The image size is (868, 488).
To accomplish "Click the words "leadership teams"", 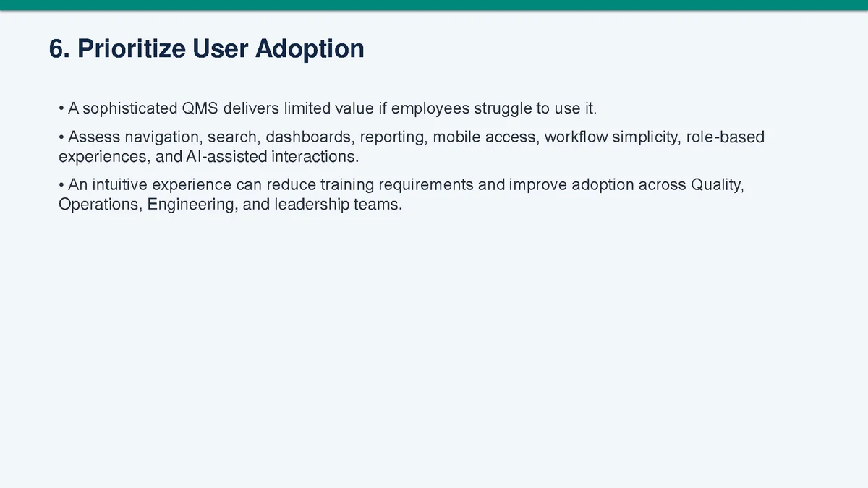I will coord(338,204).
